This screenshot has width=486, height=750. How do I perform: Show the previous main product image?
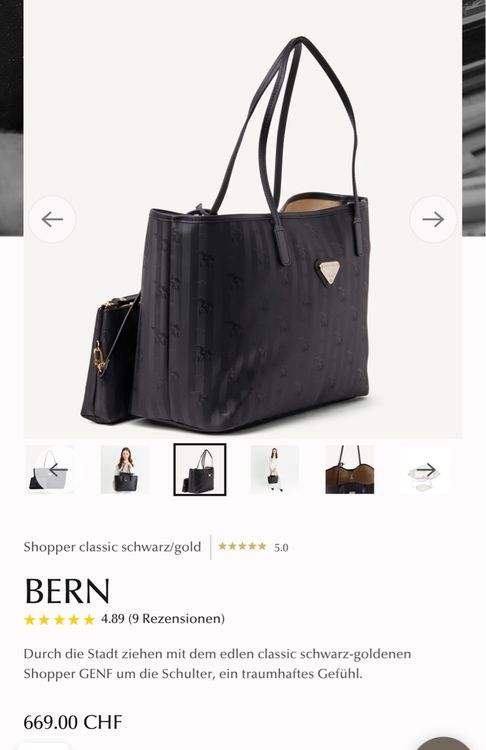click(x=52, y=220)
